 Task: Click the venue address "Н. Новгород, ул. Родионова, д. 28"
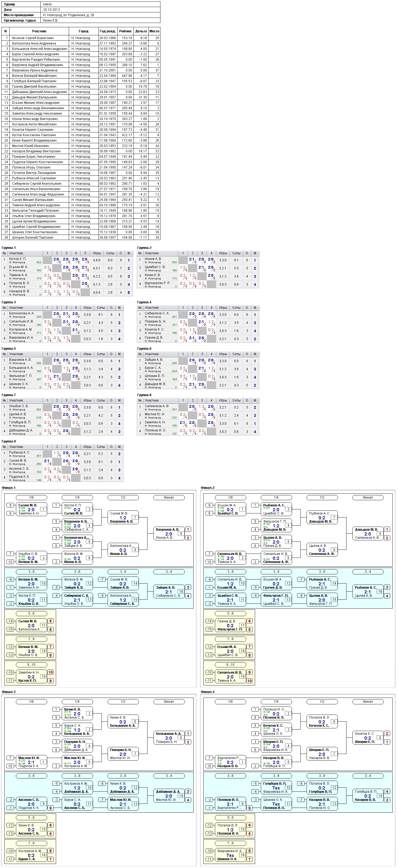pyautogui.click(x=69, y=15)
